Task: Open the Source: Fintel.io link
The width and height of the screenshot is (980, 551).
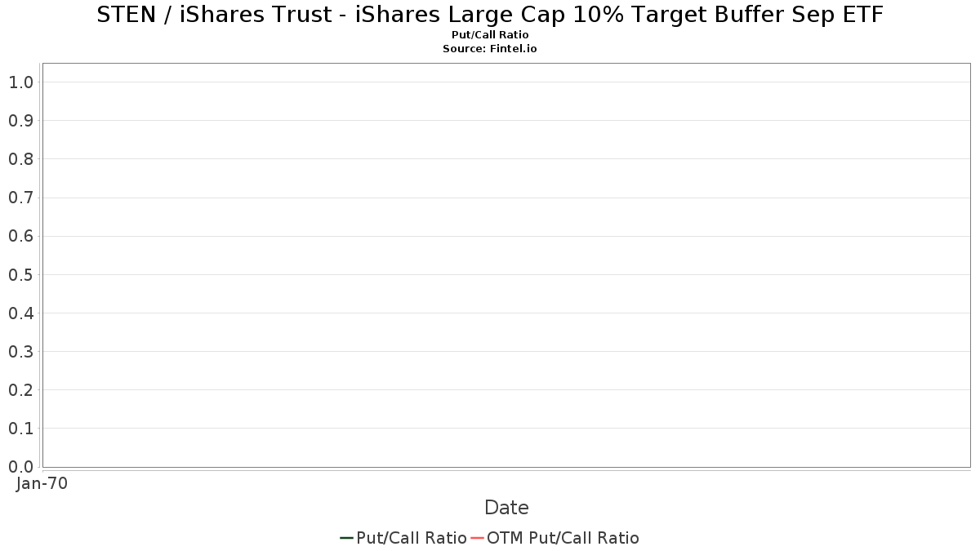Action: tap(490, 49)
